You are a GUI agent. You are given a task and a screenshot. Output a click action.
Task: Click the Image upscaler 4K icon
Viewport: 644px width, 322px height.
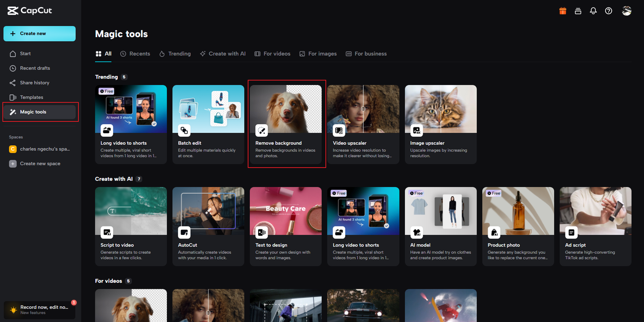[417, 131]
